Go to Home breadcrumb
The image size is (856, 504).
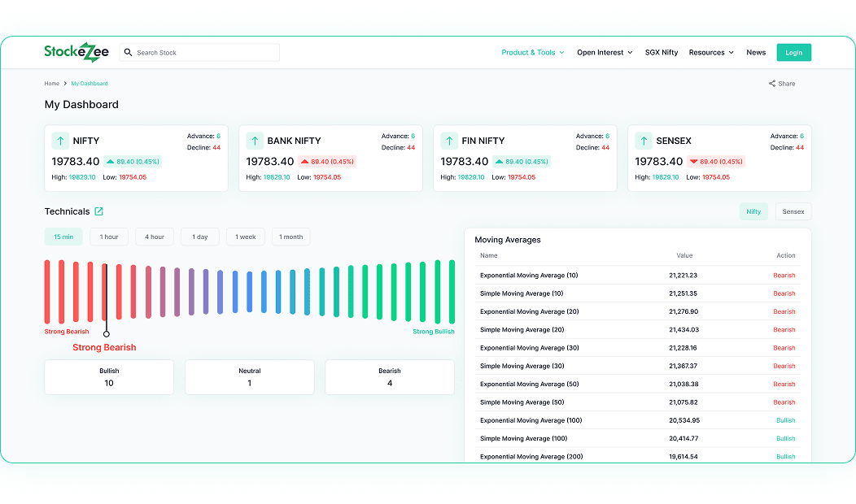[52, 84]
